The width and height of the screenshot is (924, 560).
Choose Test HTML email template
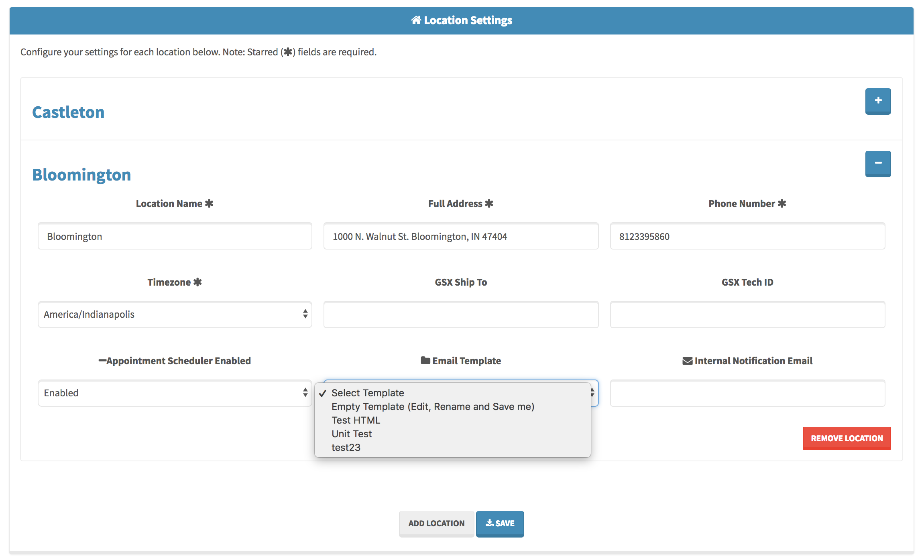coord(356,420)
